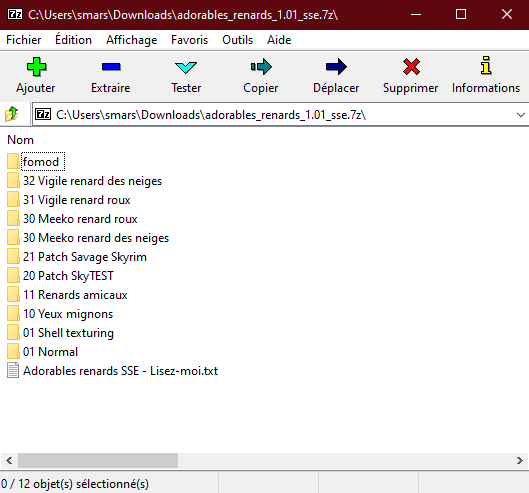529x493 pixels.
Task: Click the horizontal scrollbar right arrow
Action: coord(520,460)
